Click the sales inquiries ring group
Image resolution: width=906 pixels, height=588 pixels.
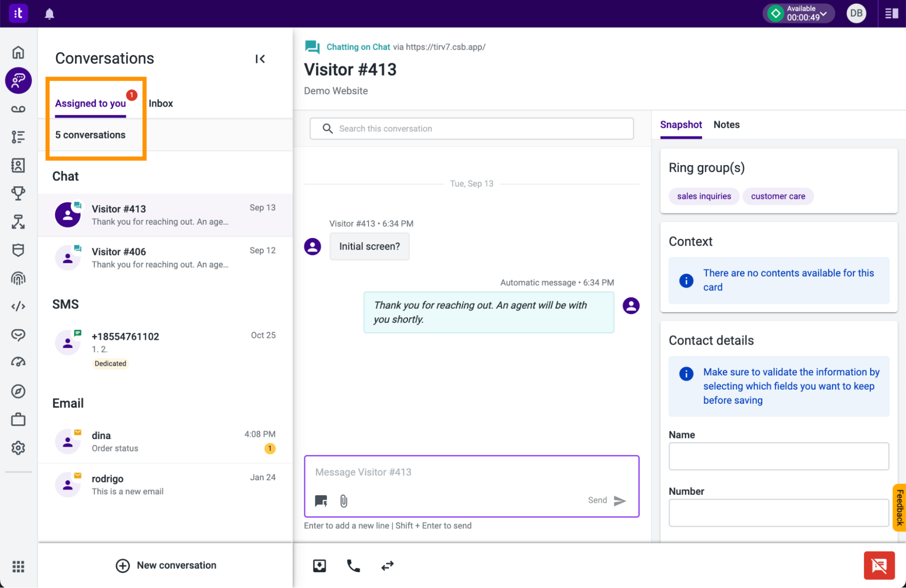click(704, 196)
